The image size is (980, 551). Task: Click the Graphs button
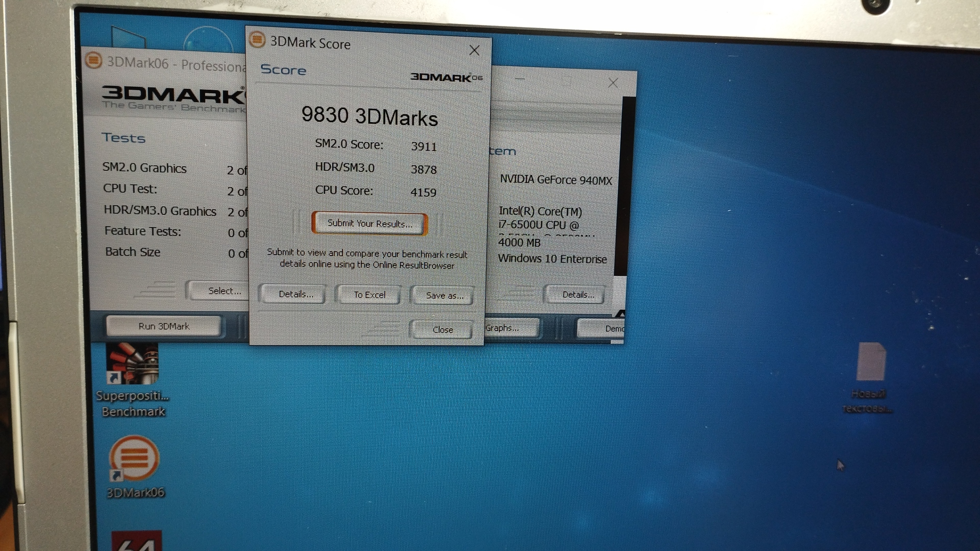pos(508,328)
